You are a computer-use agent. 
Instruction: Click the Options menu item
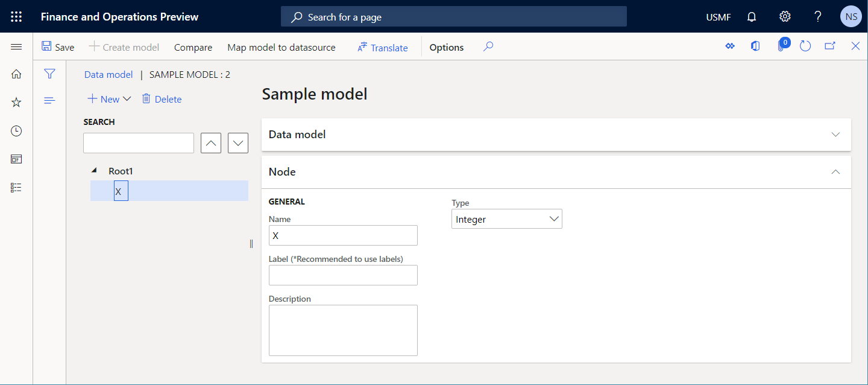click(x=446, y=46)
